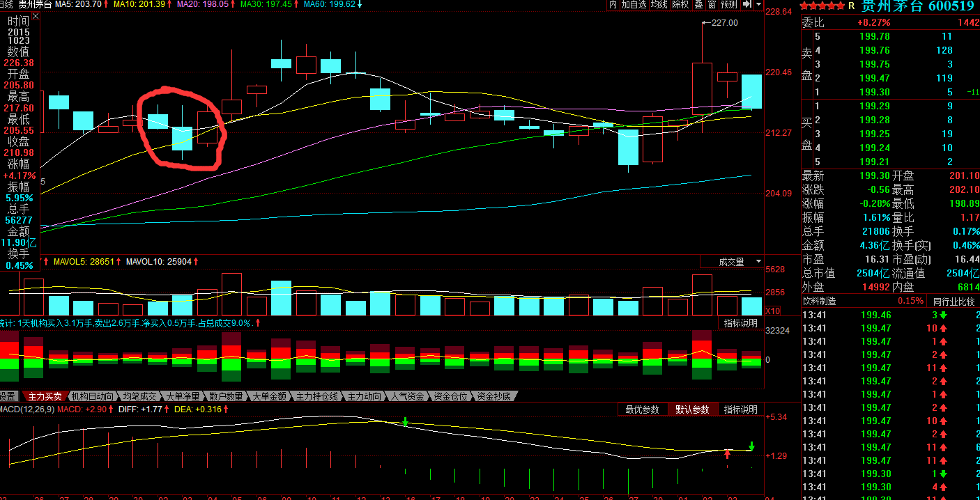Click the 内 toolbar button

613,4
